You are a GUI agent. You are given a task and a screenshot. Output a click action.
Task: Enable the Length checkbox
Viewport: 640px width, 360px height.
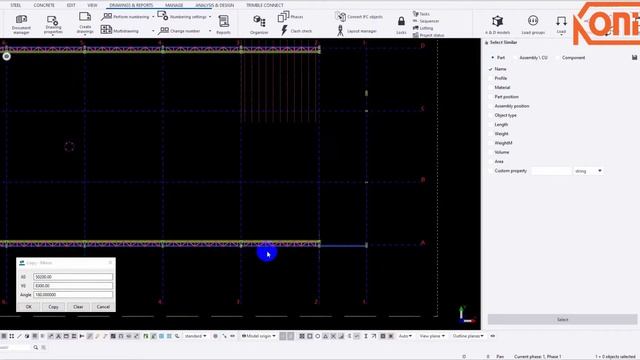(x=491, y=124)
